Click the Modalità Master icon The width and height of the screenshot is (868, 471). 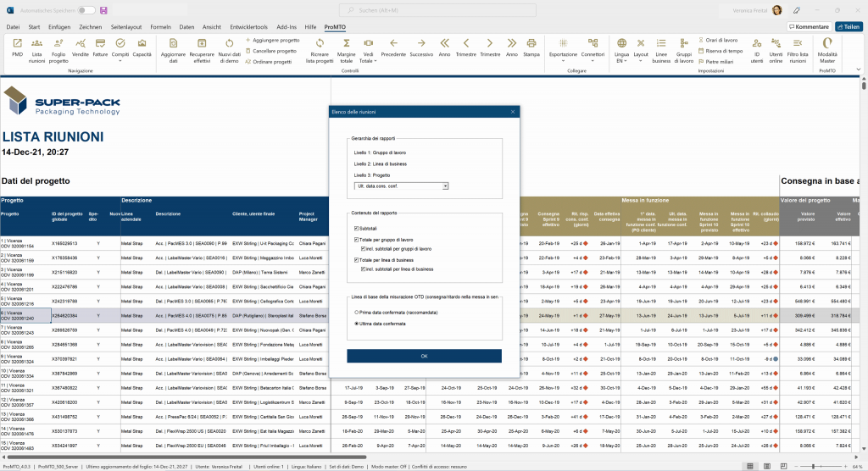(827, 47)
